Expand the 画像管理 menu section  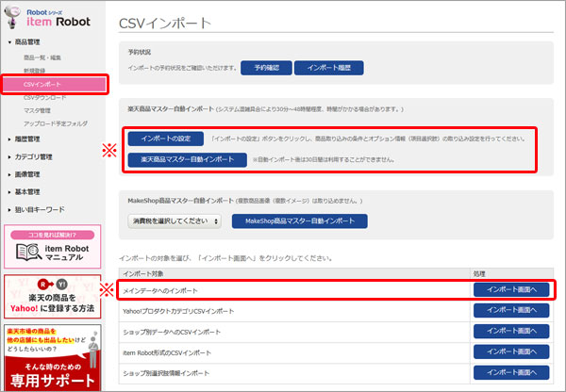[26, 174]
